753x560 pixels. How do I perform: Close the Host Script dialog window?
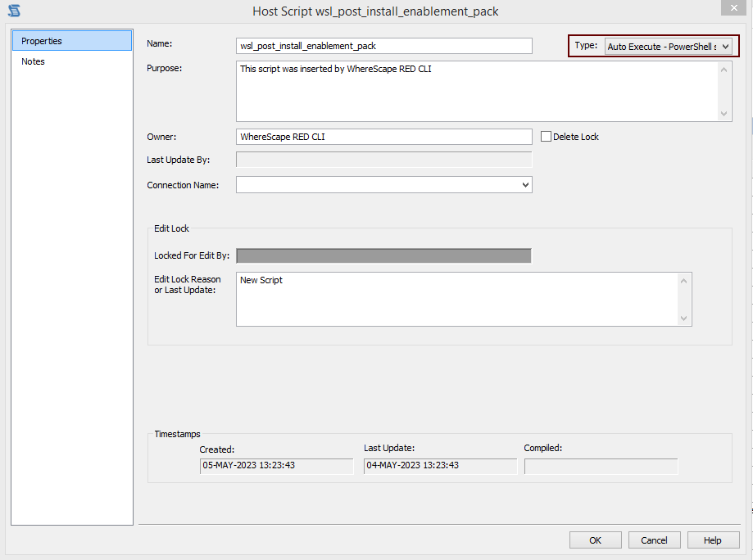(x=734, y=7)
